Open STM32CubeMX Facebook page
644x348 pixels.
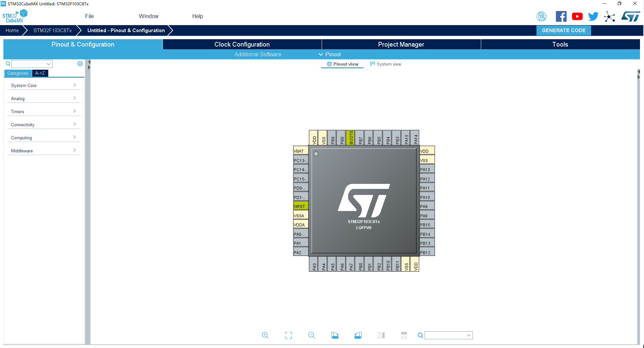click(561, 16)
